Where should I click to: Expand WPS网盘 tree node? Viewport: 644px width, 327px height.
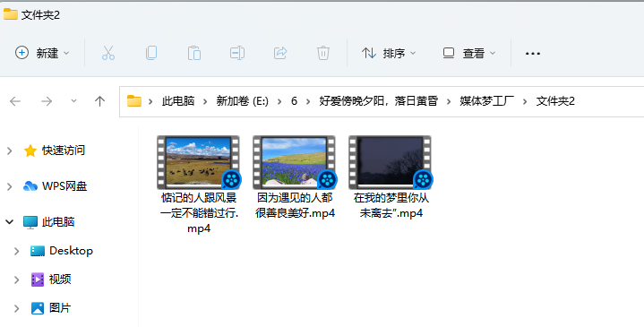[x=10, y=186]
